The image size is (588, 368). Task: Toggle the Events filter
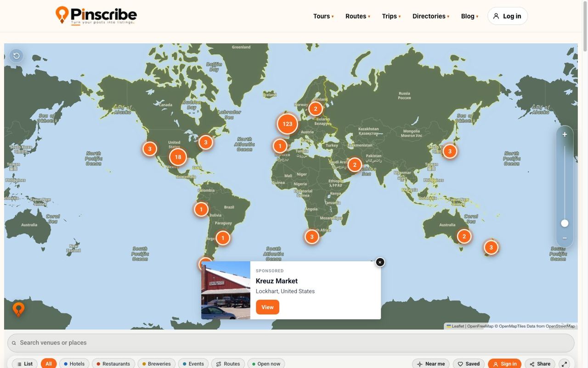(193, 364)
